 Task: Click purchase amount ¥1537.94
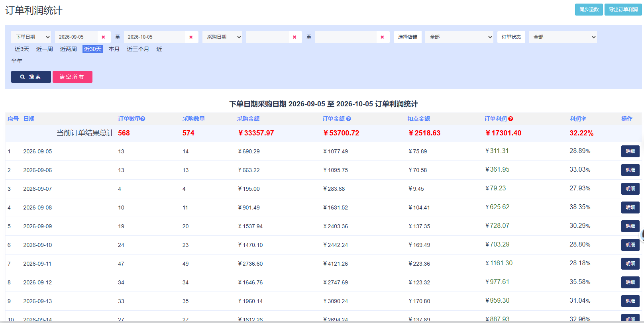(x=250, y=226)
